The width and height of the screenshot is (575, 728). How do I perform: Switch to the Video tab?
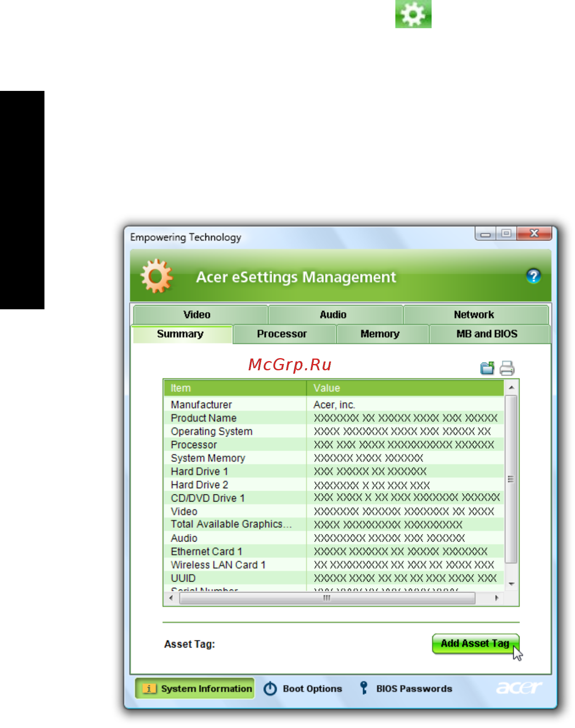[x=200, y=315]
